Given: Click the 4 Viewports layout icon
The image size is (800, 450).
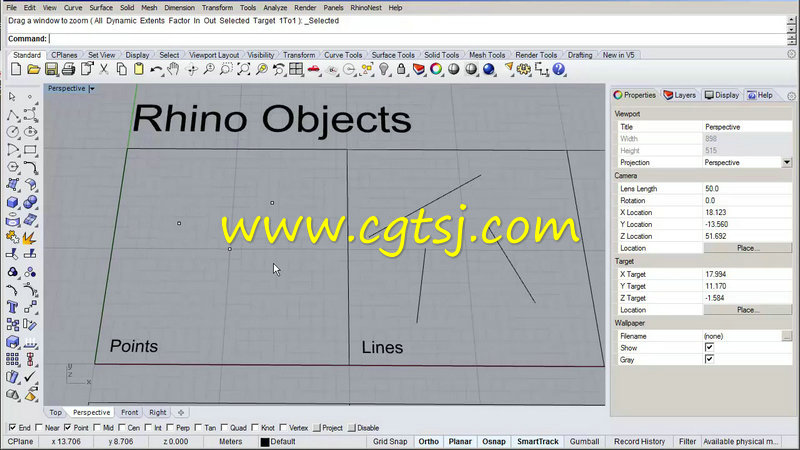Looking at the screenshot, I should (x=296, y=69).
